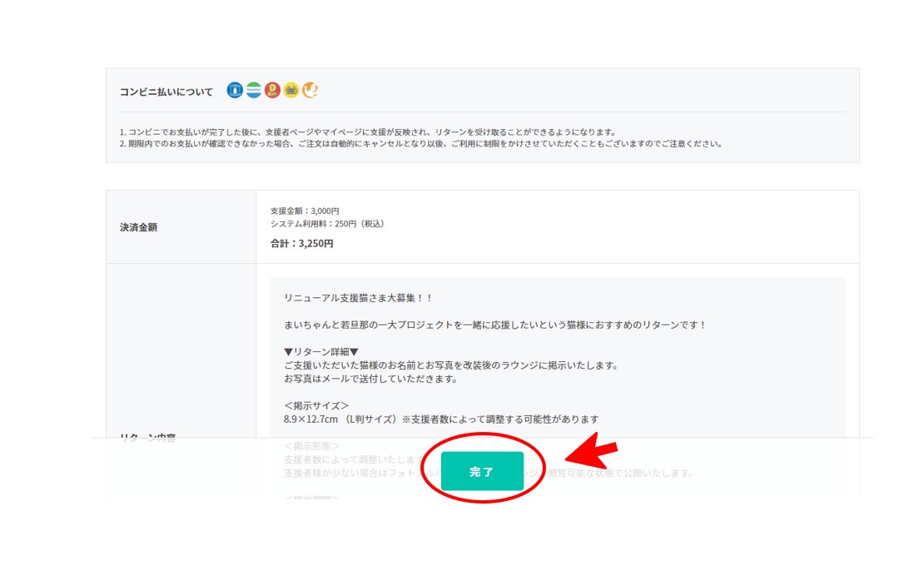Image resolution: width=924 pixels, height=561 pixels.
Task: Click the ▼リターン詳細▼ heading
Action: tap(321, 352)
